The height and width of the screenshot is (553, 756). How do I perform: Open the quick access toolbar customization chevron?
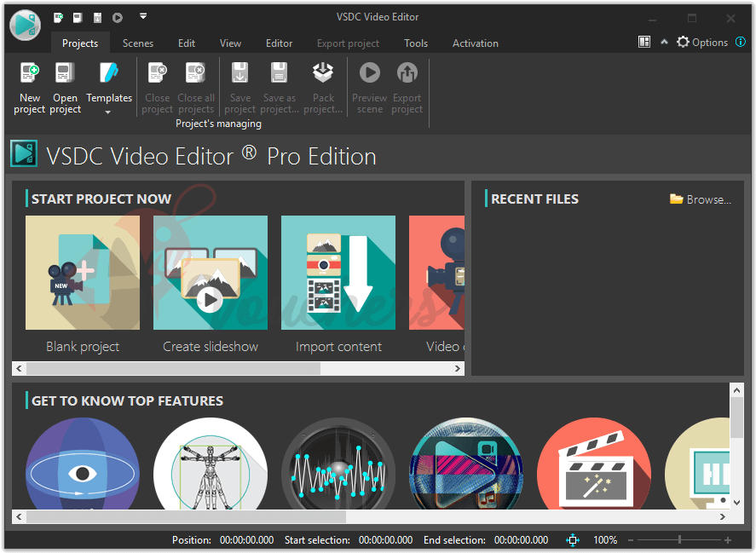tap(142, 15)
